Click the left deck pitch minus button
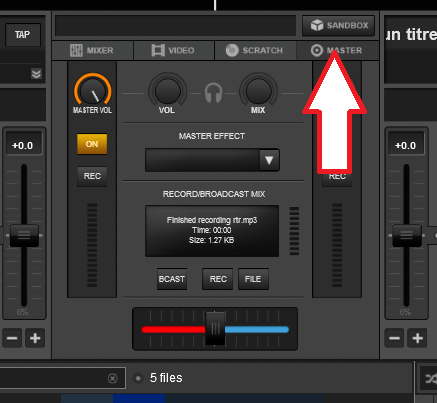This screenshot has height=403, width=437. pyautogui.click(x=12, y=338)
